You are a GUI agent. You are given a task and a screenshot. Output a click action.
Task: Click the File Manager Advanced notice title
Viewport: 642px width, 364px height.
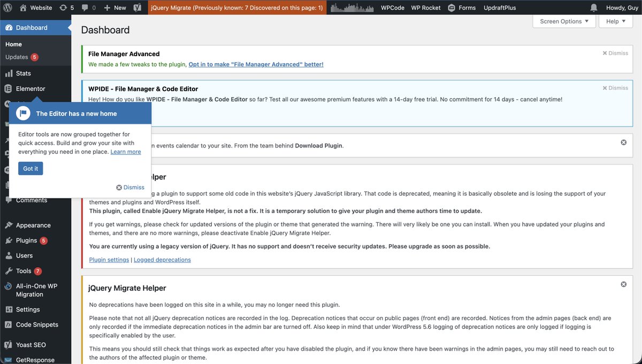click(x=124, y=54)
